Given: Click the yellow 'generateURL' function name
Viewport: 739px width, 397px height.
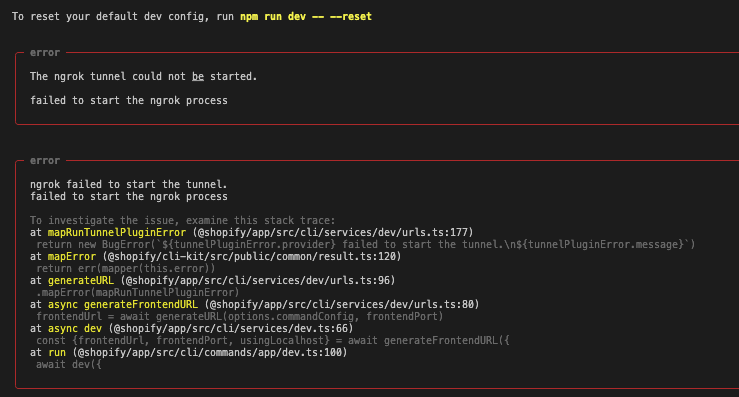Looking at the screenshot, I should (x=81, y=281).
